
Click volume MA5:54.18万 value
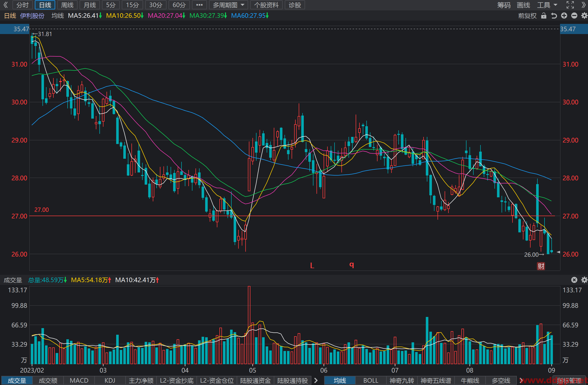91,280
